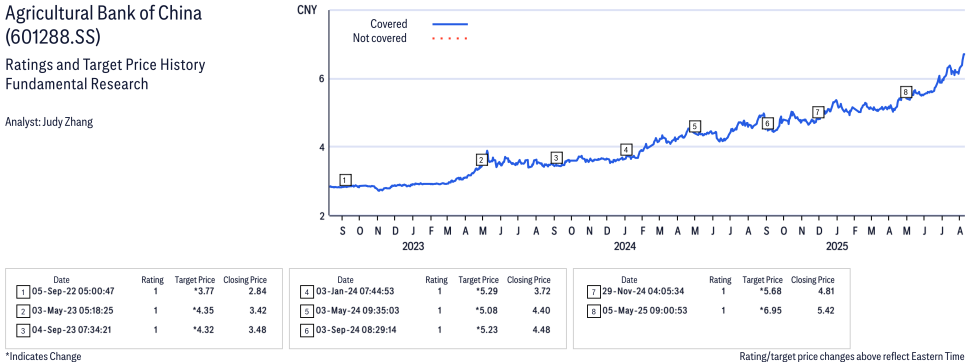Click the y-axis value 6
The width and height of the screenshot is (975, 362).
click(x=323, y=79)
